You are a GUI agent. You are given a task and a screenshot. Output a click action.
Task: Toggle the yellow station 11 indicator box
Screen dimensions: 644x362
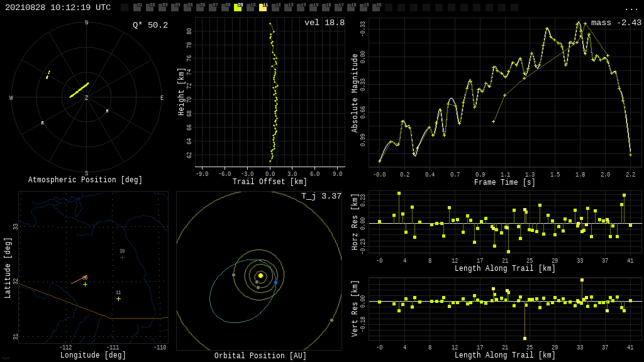click(x=263, y=8)
